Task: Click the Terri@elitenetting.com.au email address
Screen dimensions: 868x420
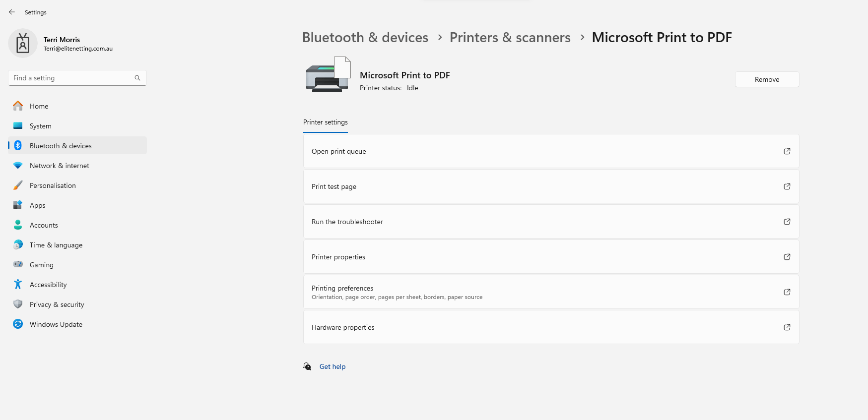Action: [x=78, y=49]
